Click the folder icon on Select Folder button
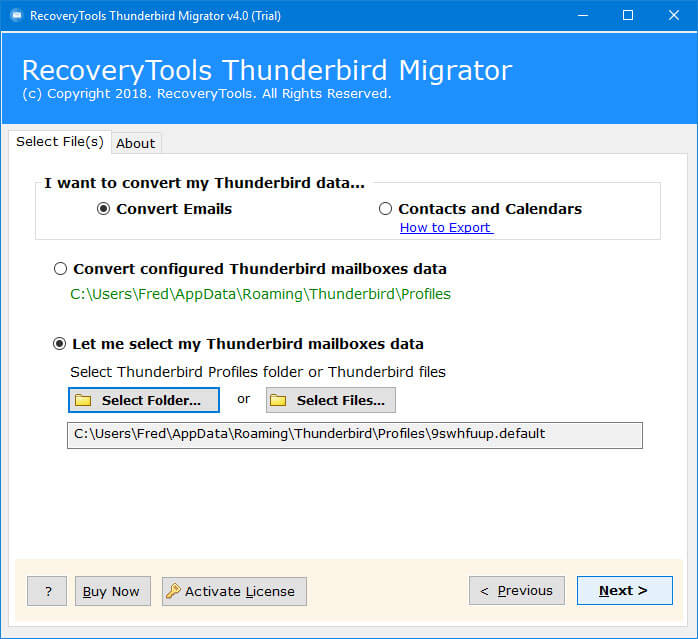The width and height of the screenshot is (698, 639). point(84,401)
